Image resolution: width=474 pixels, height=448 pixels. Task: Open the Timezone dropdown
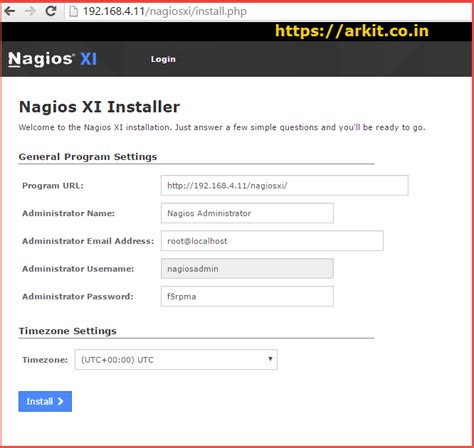coord(176,359)
